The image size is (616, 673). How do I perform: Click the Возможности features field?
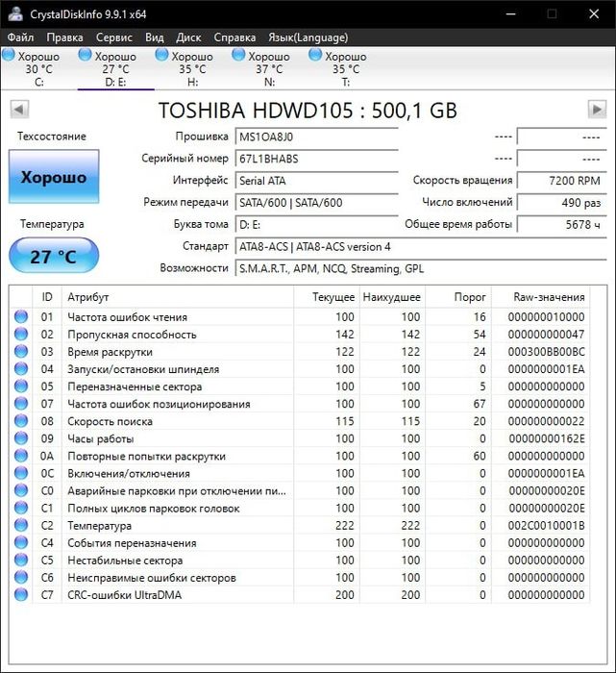pyautogui.click(x=421, y=268)
